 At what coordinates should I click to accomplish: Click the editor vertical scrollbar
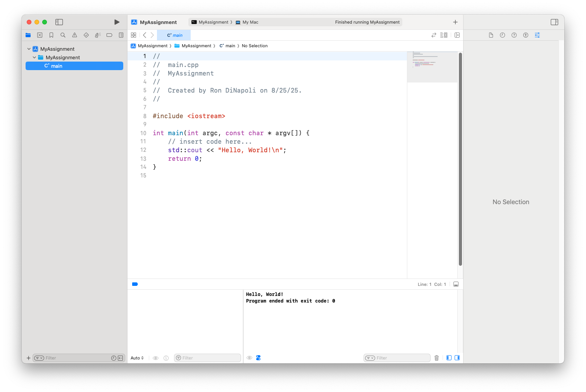(460, 159)
